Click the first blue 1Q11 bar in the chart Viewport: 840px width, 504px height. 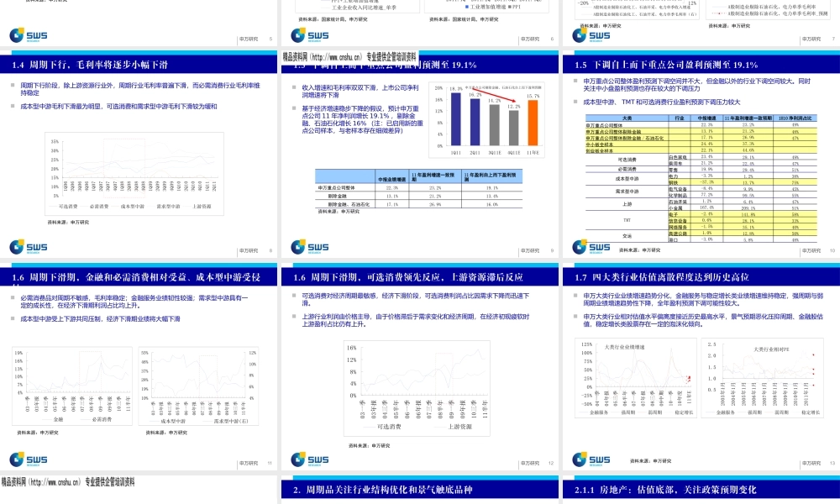pyautogui.click(x=455, y=119)
